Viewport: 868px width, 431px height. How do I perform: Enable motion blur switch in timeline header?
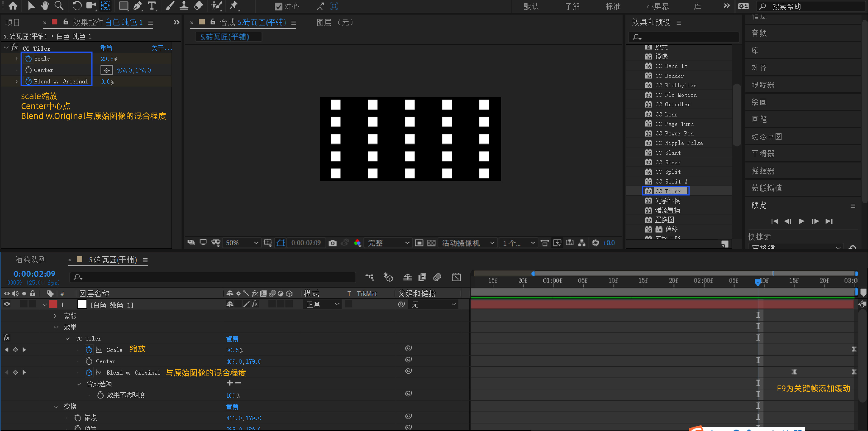point(437,278)
